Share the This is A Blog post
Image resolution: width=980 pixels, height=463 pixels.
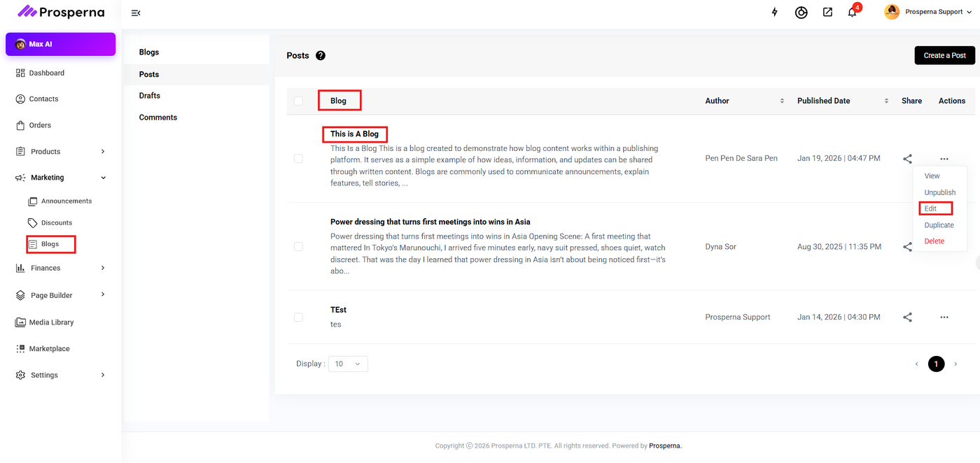(x=907, y=159)
